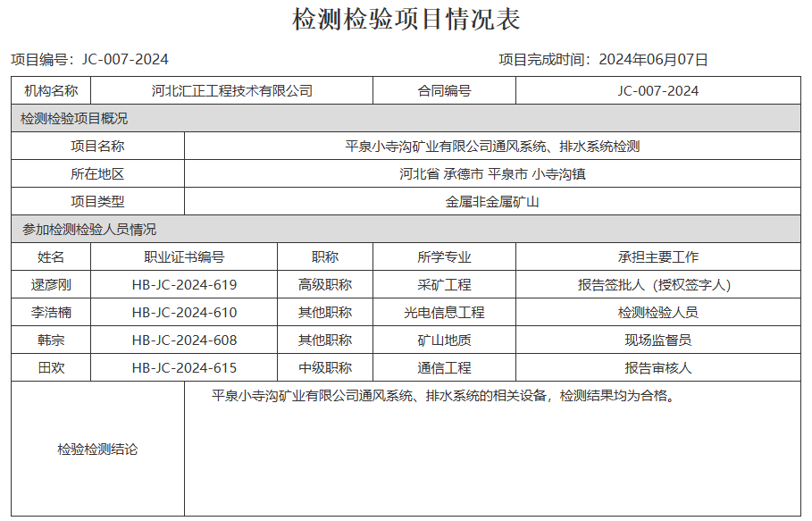Select certificate number HB-JC-2024-608
This screenshot has height=521, width=812.
[184, 340]
